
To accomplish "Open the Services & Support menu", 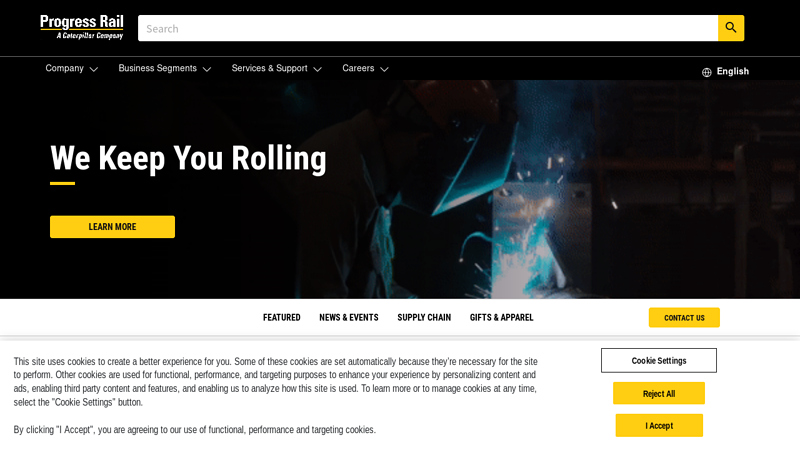I will point(269,68).
